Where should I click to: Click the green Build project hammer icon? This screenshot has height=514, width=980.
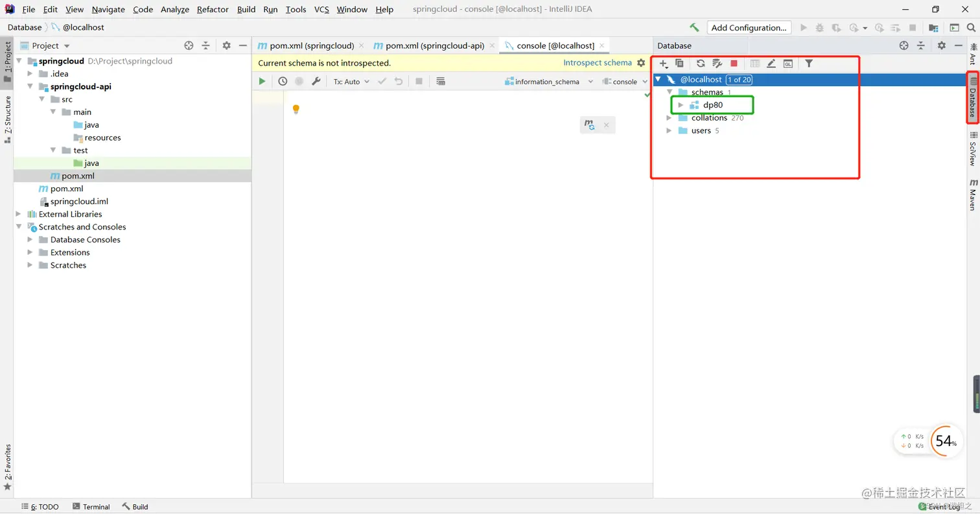click(x=694, y=27)
